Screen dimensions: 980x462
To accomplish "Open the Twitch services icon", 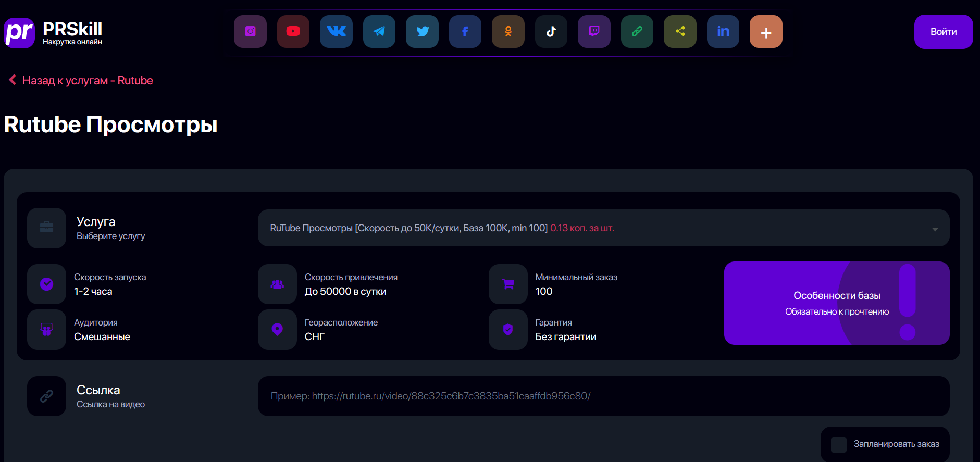I will (x=594, y=31).
